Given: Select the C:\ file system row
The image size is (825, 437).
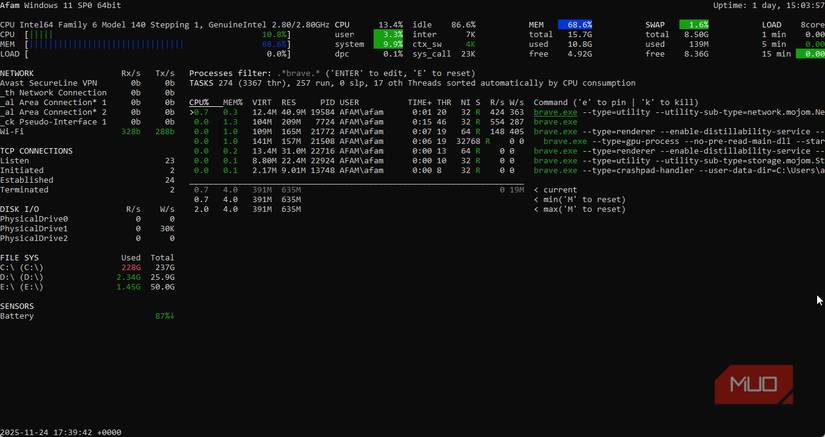Looking at the screenshot, I should (x=87, y=268).
